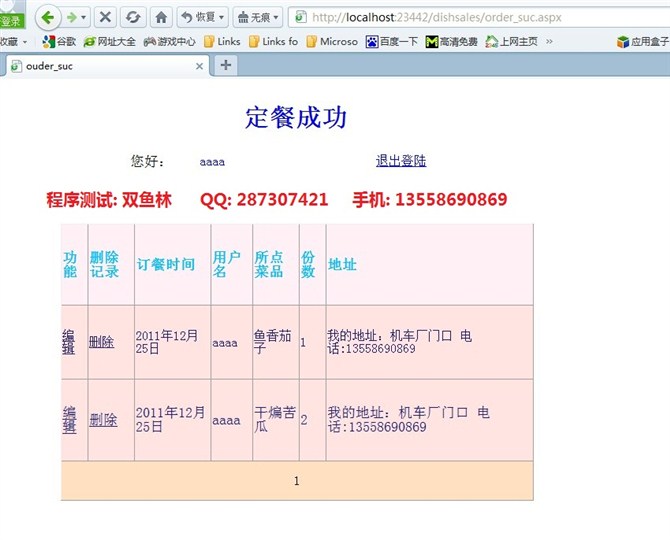Expand the 无痕 dropdown arrow
This screenshot has height=540, width=670.
tap(276, 18)
